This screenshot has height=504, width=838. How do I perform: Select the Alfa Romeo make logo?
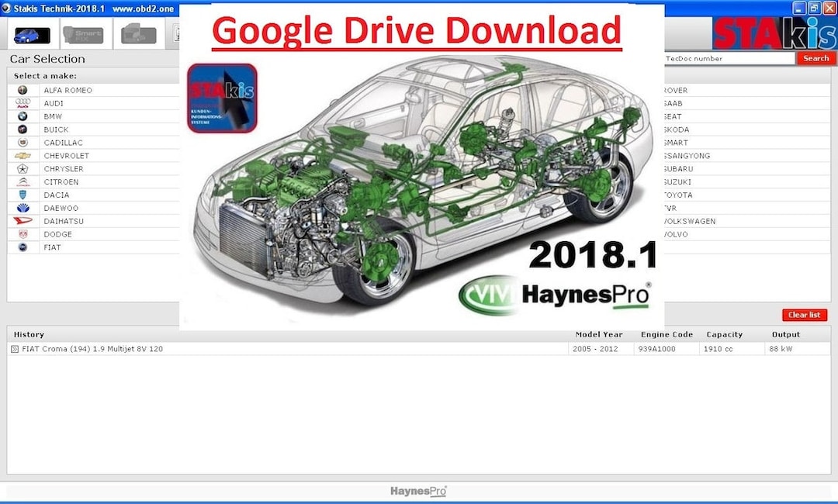point(23,90)
